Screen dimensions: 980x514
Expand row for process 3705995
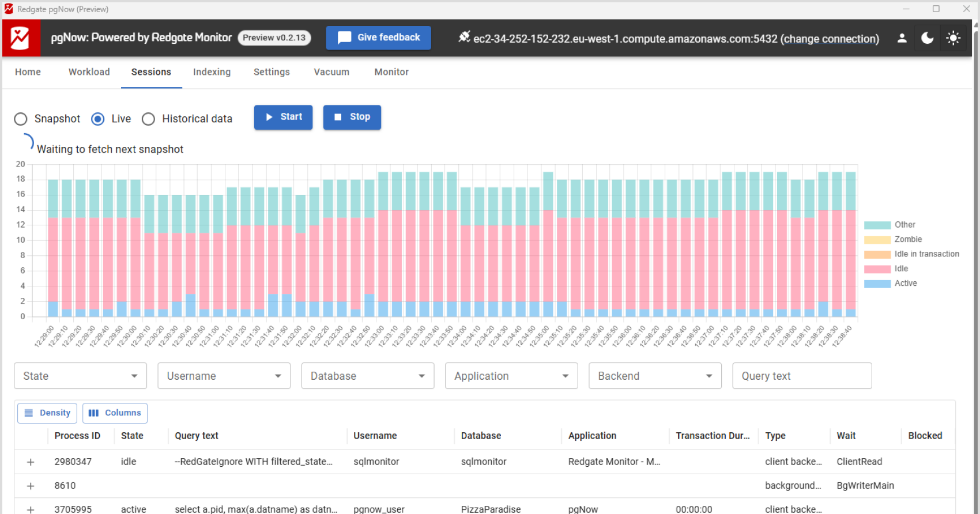31,510
